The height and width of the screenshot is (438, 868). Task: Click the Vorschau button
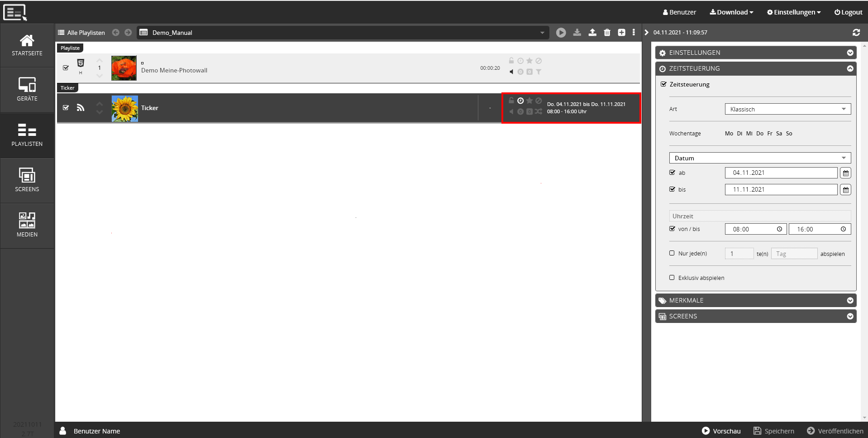click(x=721, y=431)
